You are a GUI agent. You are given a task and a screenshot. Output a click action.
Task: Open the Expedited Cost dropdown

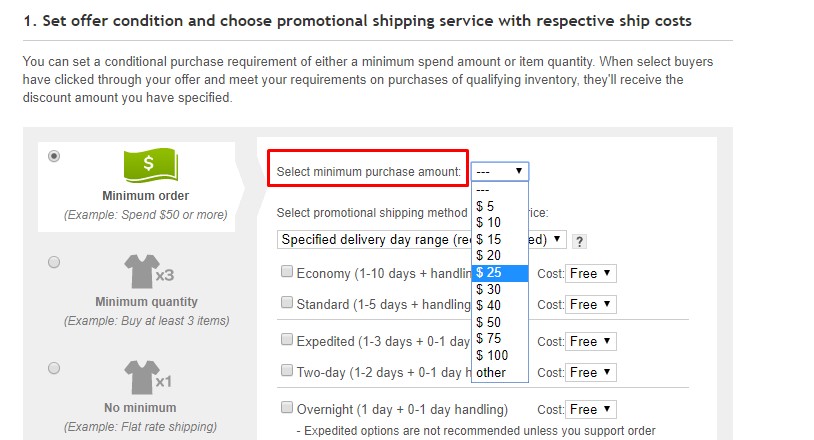point(590,341)
